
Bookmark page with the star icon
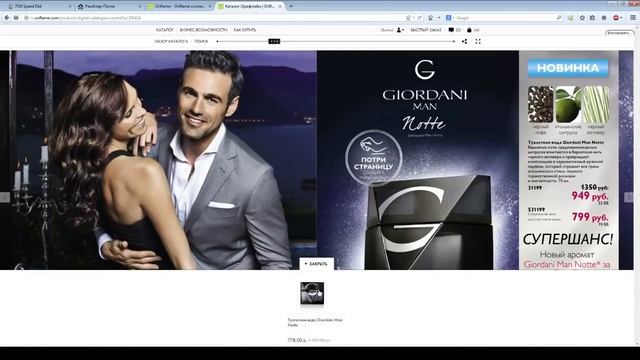tap(582, 18)
